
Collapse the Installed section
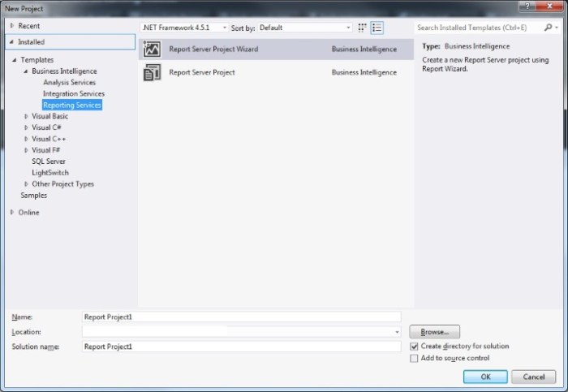(11, 42)
